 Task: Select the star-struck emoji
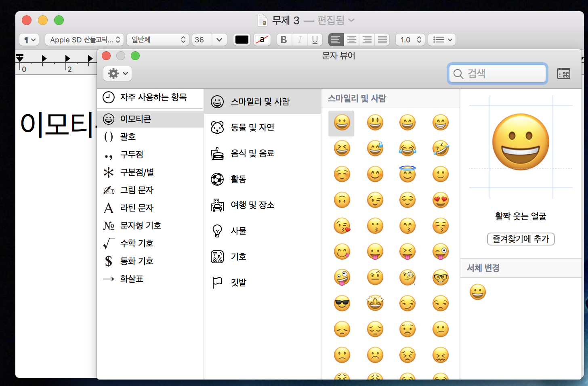click(x=375, y=303)
